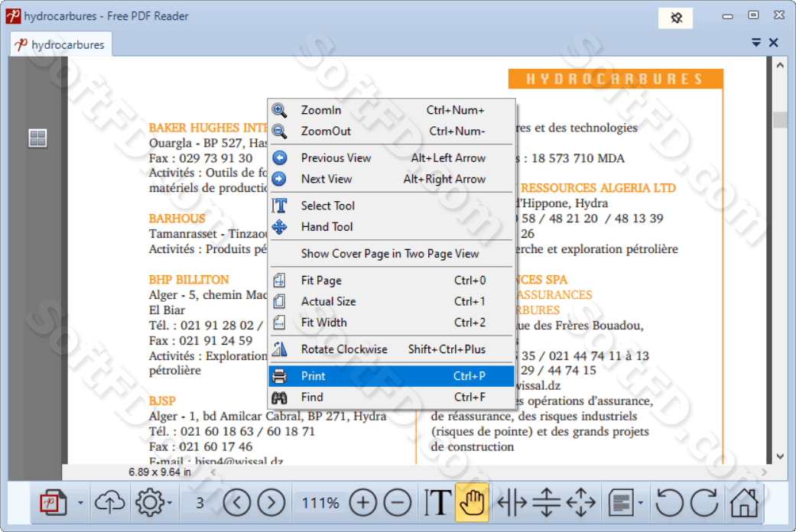This screenshot has width=796, height=532.
Task: Zoom out with the minus circle button
Action: [x=398, y=502]
